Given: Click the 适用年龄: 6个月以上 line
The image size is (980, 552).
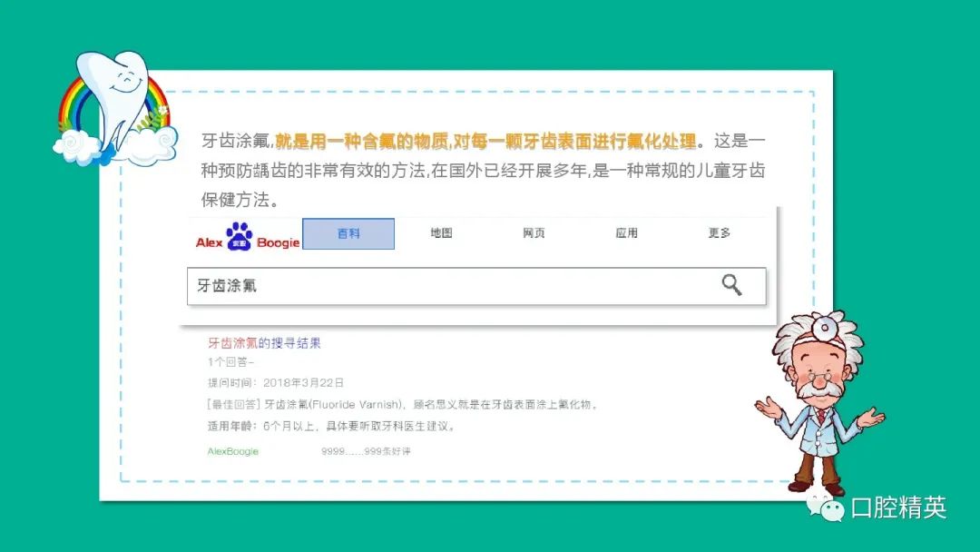Looking at the screenshot, I should click(332, 427).
